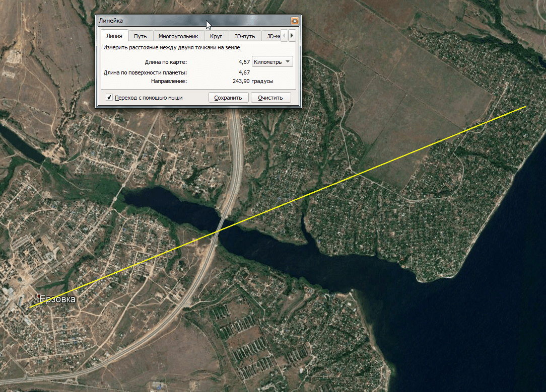Click the Измерить расстояние description text
The height and width of the screenshot is (392, 546).
[172, 47]
